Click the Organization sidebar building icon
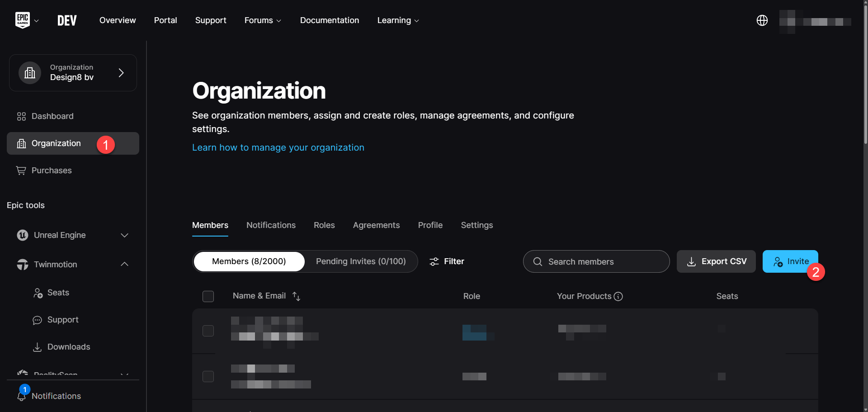This screenshot has height=412, width=868. pyautogui.click(x=21, y=143)
